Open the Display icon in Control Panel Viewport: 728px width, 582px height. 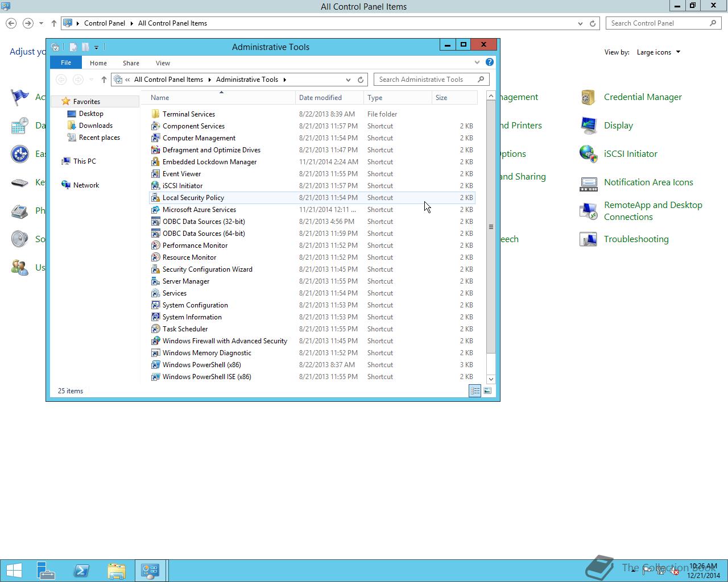(588, 126)
